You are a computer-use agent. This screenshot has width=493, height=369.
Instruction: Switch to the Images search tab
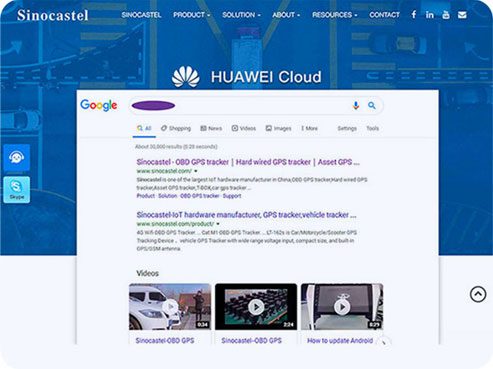278,128
